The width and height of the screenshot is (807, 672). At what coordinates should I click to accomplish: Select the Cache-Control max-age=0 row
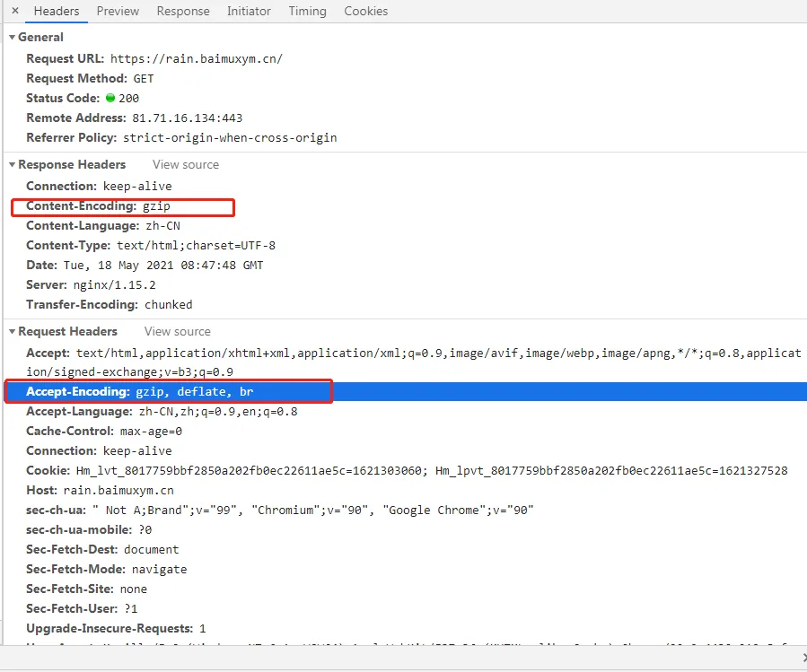pyautogui.click(x=104, y=432)
